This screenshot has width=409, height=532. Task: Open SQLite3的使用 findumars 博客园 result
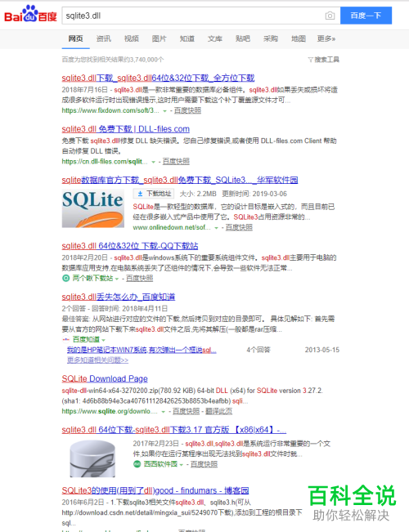pyautogui.click(x=155, y=490)
